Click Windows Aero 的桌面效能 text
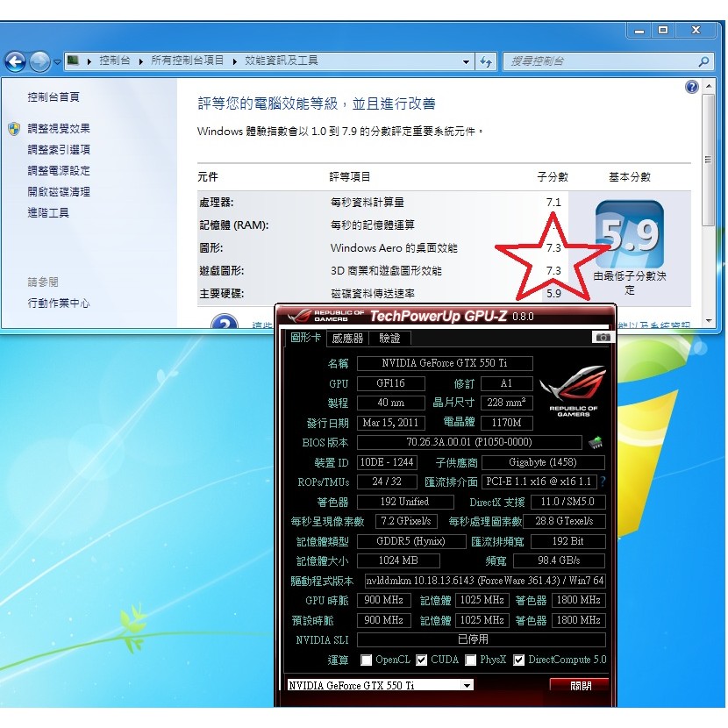The height and width of the screenshot is (728, 728). (x=394, y=248)
